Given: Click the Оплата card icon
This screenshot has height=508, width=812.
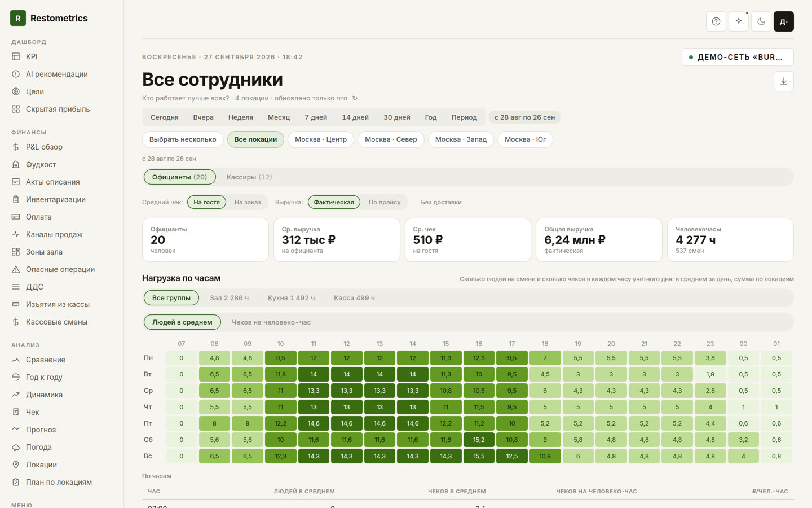Looking at the screenshot, I should (16, 217).
